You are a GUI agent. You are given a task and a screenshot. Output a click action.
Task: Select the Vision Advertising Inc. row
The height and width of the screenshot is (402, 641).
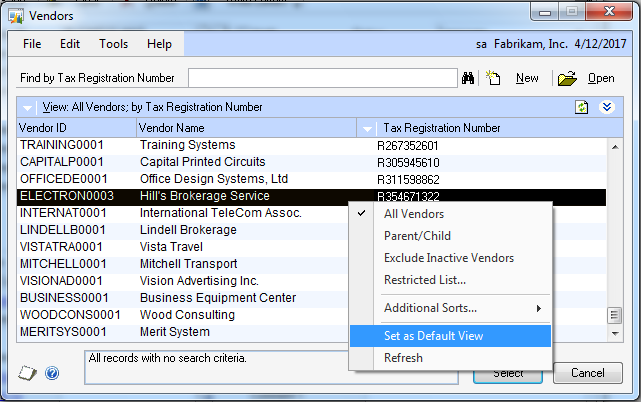tap(183, 281)
